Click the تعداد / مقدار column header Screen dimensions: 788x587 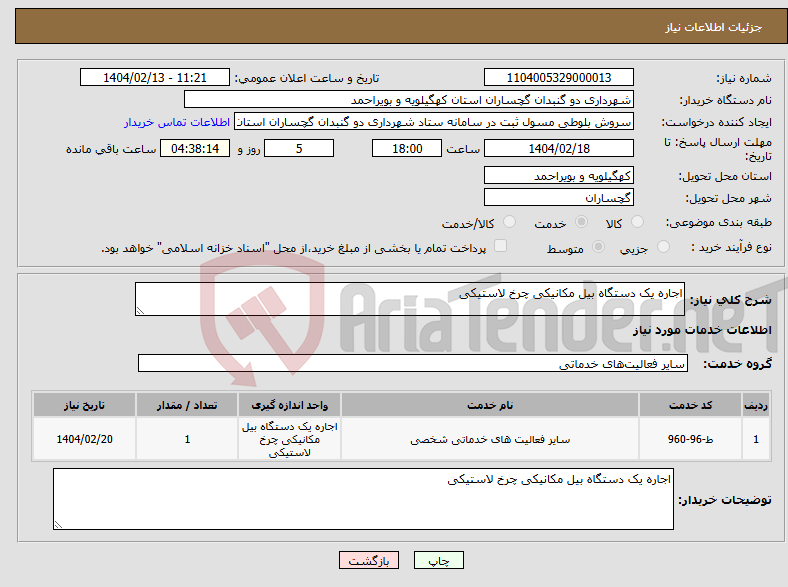[187, 405]
